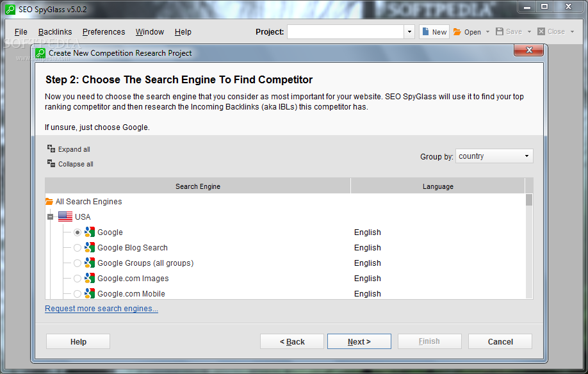Follow the Request more search engines link
This screenshot has height=374, width=588.
[101, 309]
